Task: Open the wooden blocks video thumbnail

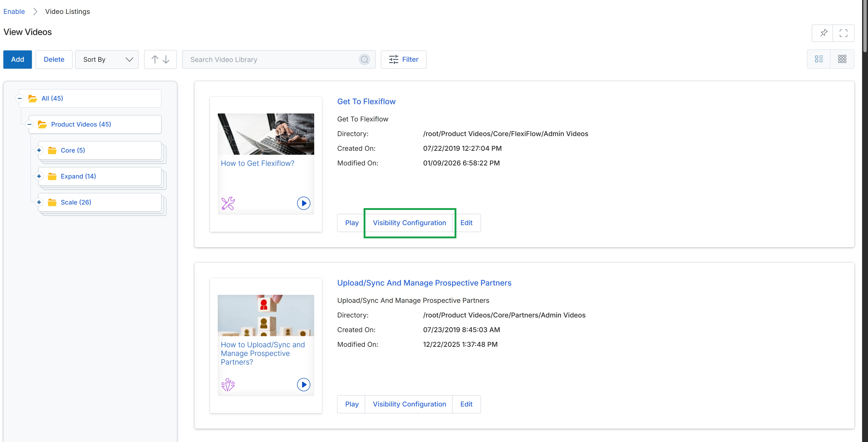Action: (266, 315)
